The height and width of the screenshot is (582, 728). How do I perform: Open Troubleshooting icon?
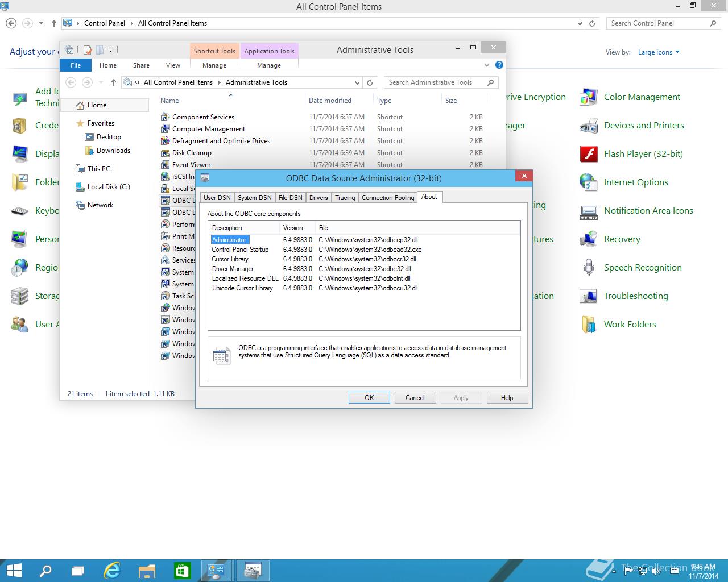(x=589, y=296)
